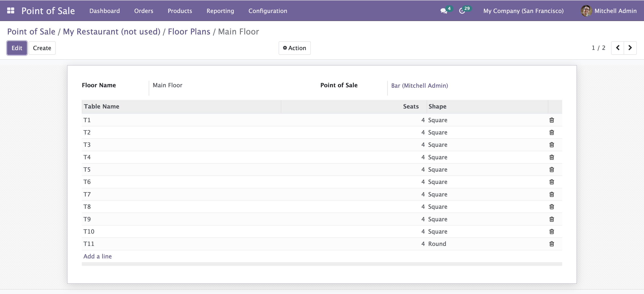Go to next record arrow

click(630, 48)
